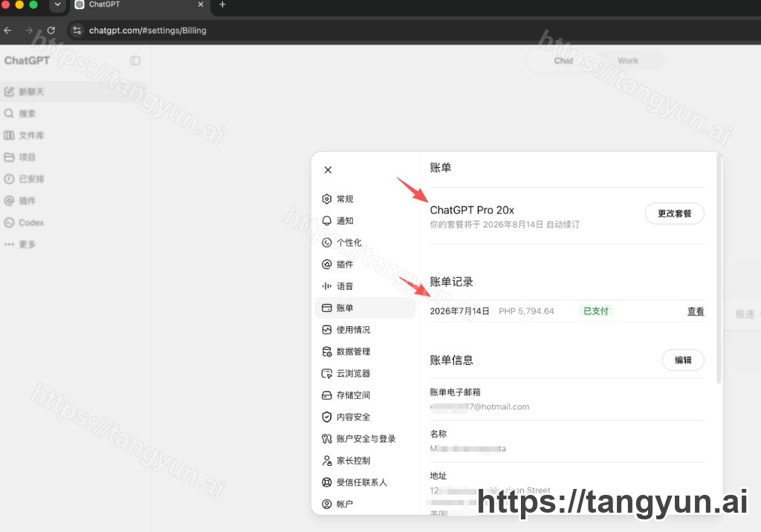Open 搜索 search in ChatGPT sidebar
761x532 pixels.
tap(73, 114)
